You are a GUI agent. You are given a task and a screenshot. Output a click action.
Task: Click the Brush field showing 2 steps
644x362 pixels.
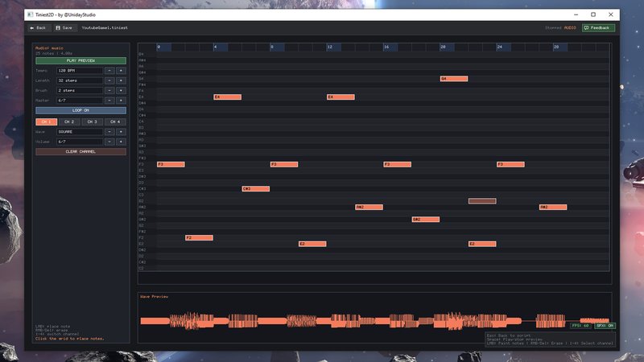[80, 90]
